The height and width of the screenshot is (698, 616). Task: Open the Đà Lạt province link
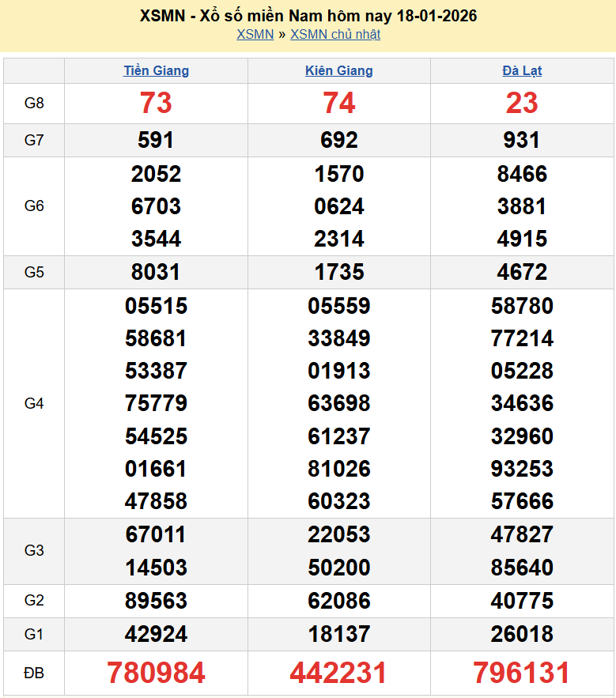[522, 70]
